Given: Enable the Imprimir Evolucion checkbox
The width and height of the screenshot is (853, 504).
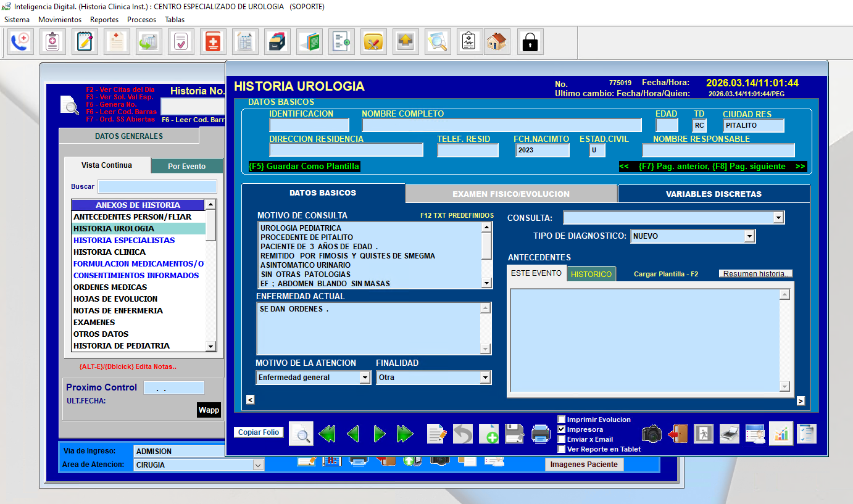Looking at the screenshot, I should click(x=562, y=419).
